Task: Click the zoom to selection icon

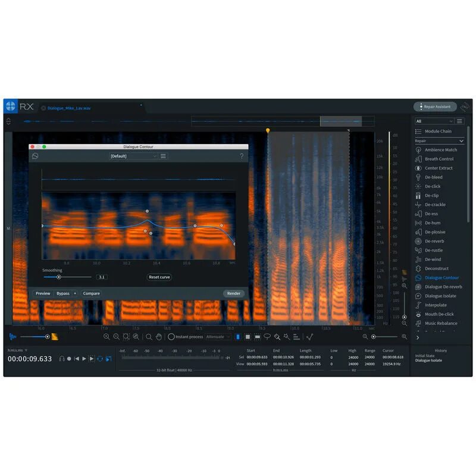Action: (126, 337)
